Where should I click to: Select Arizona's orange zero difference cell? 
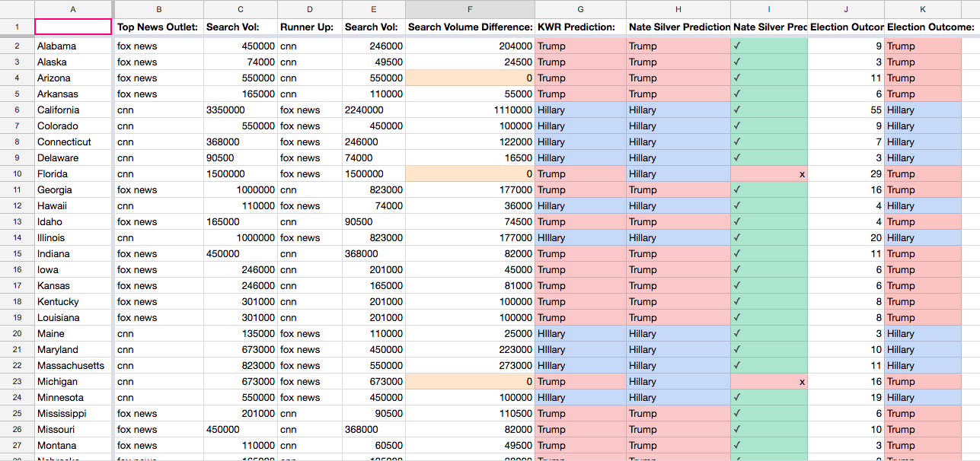pos(470,78)
